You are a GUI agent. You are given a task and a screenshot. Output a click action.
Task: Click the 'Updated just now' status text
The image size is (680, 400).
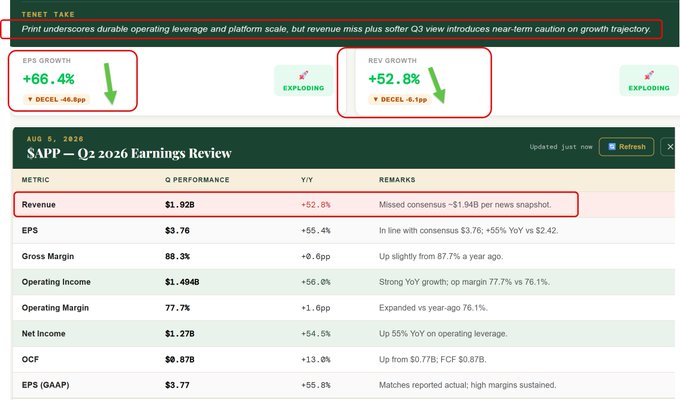pos(561,147)
